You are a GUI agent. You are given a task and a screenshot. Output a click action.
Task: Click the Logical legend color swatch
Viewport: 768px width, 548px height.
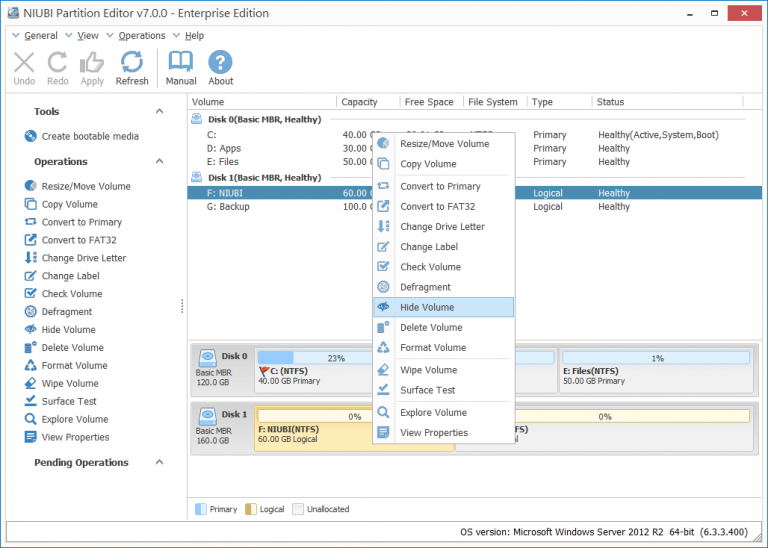point(250,509)
